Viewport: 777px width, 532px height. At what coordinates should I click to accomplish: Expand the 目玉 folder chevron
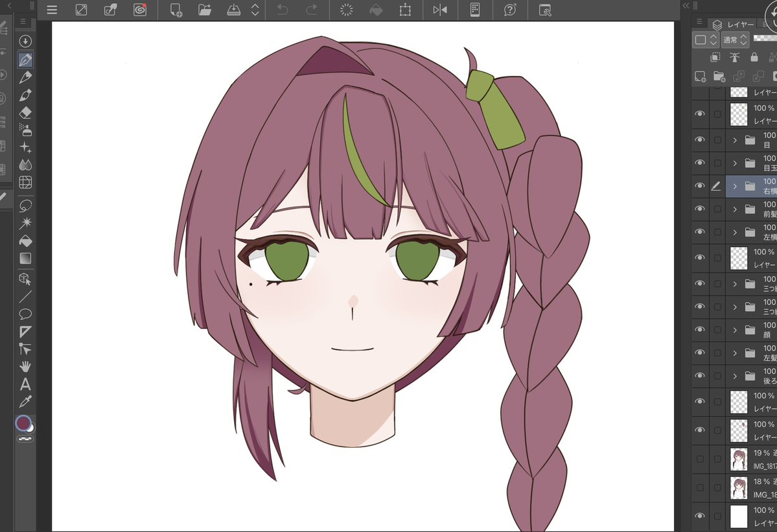tap(735, 163)
